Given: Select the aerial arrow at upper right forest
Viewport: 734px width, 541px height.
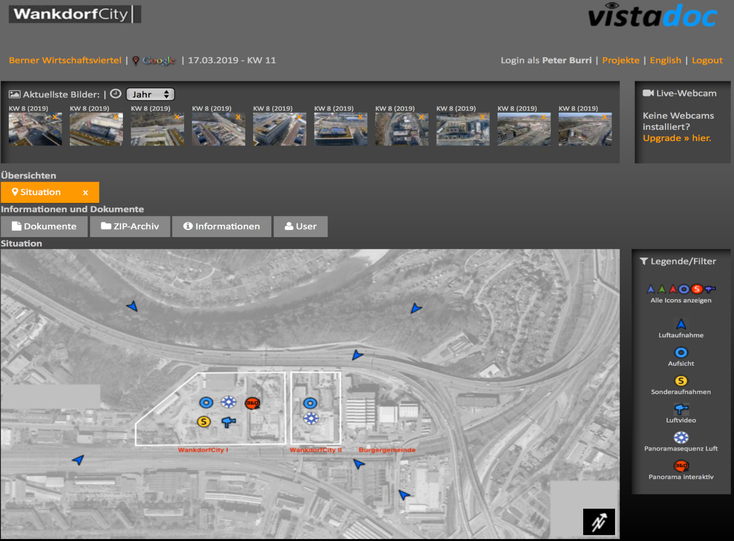Looking at the screenshot, I should (416, 308).
